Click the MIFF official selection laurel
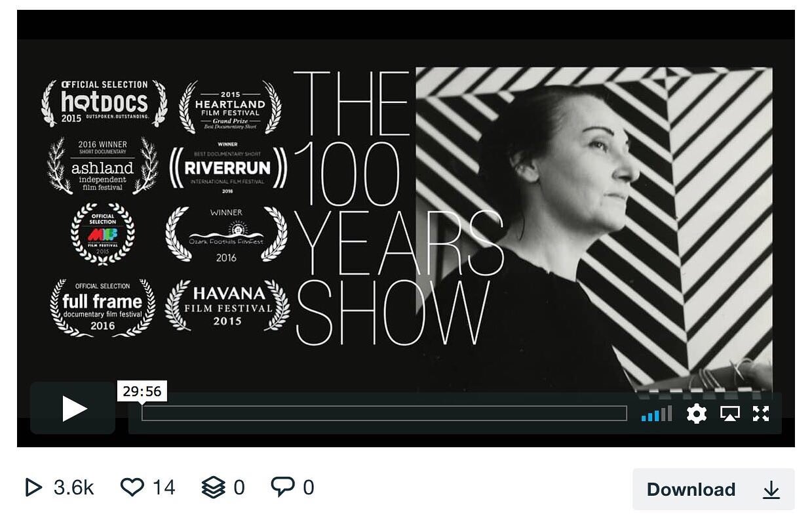The height and width of the screenshot is (520, 812). [x=102, y=234]
